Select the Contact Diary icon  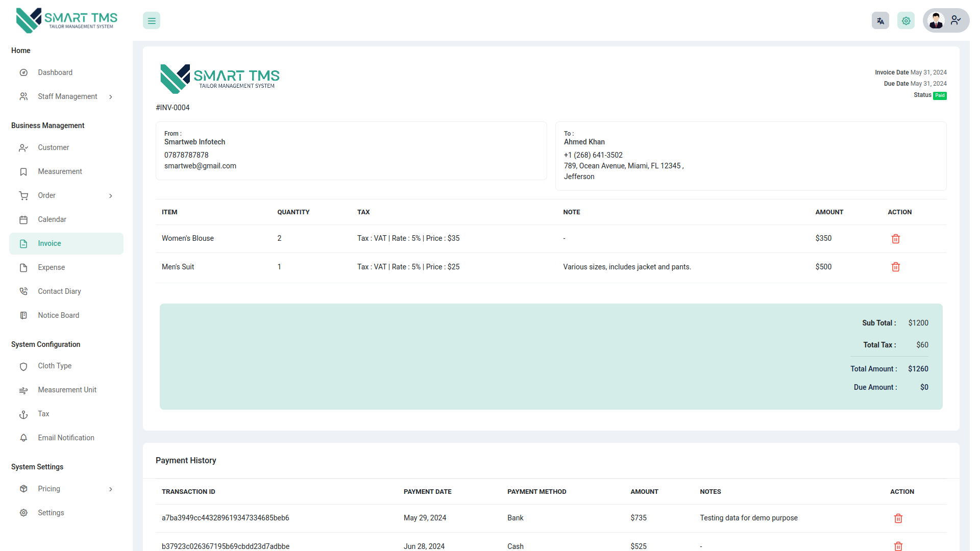pyautogui.click(x=23, y=291)
